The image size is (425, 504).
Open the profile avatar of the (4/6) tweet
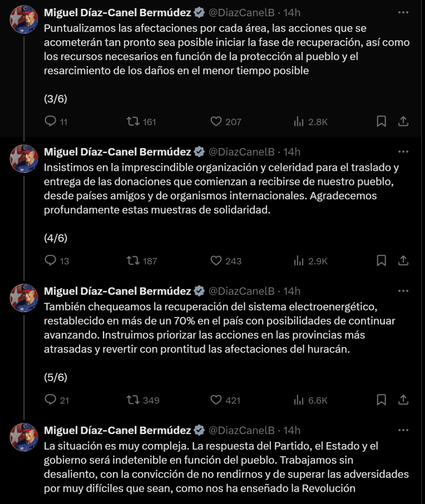coord(24,158)
